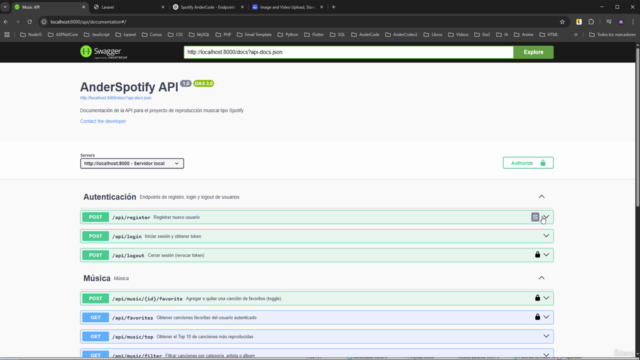The height and width of the screenshot is (360, 640).
Task: Open Todos los marcadores folder
Action: click(612, 35)
